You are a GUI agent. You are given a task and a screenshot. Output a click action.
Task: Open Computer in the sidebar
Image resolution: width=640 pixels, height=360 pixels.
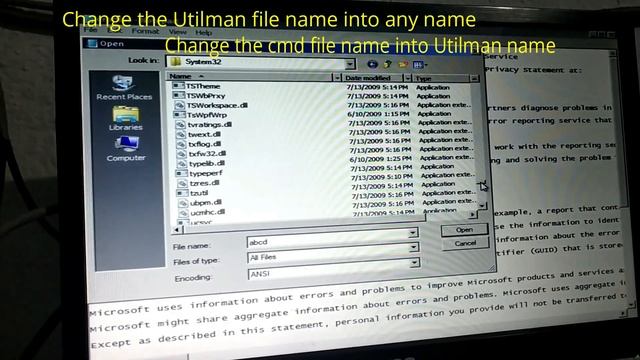[126, 149]
